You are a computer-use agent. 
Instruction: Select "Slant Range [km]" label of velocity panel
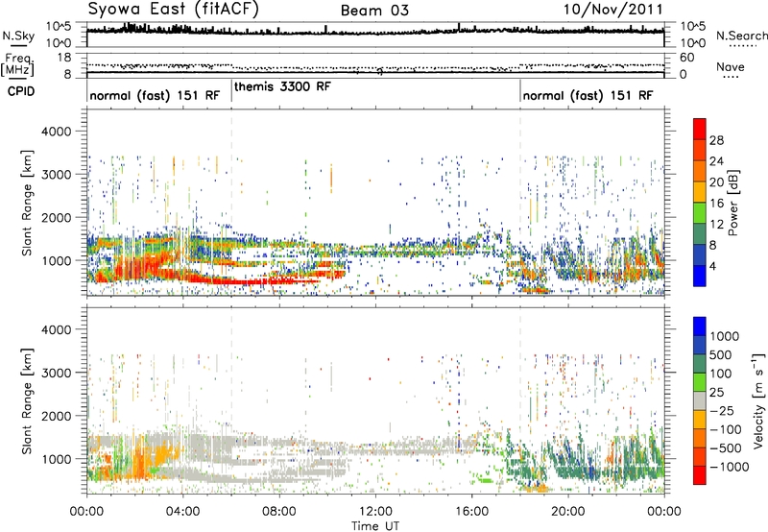tap(27, 400)
